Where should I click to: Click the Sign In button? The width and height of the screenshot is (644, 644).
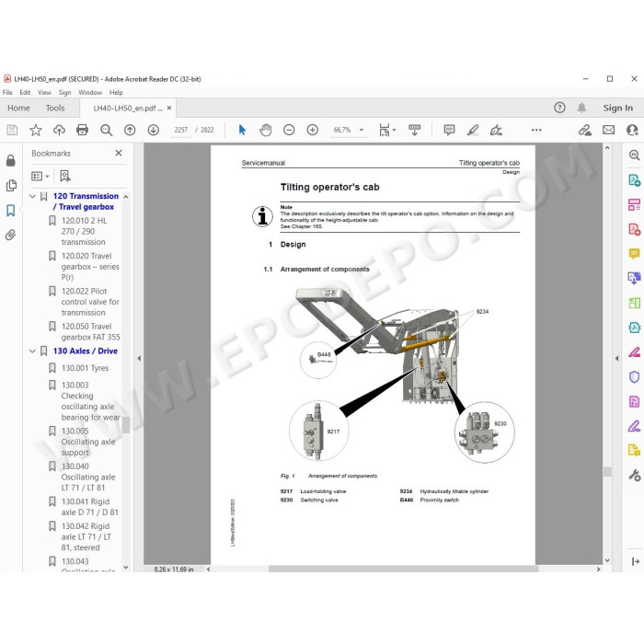(x=617, y=108)
